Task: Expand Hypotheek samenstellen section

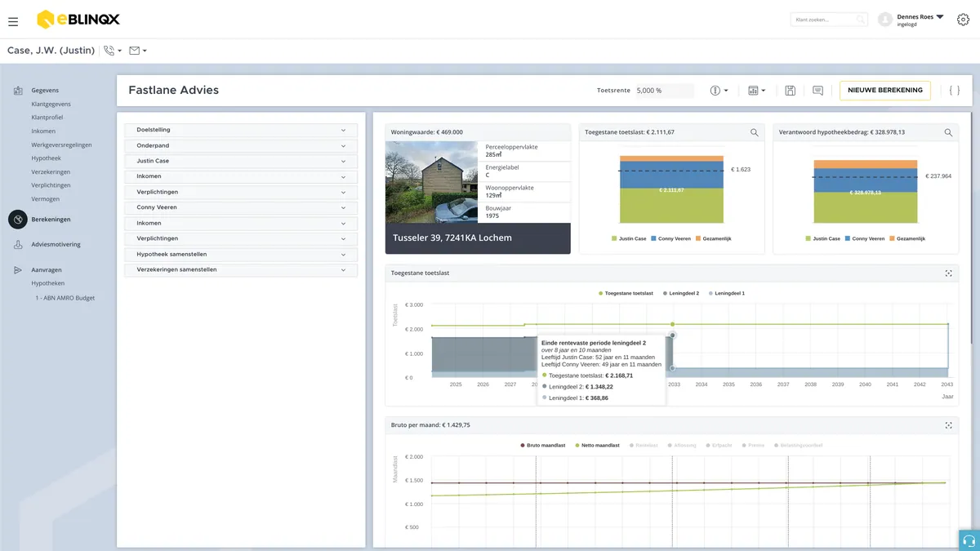Action: click(x=241, y=254)
